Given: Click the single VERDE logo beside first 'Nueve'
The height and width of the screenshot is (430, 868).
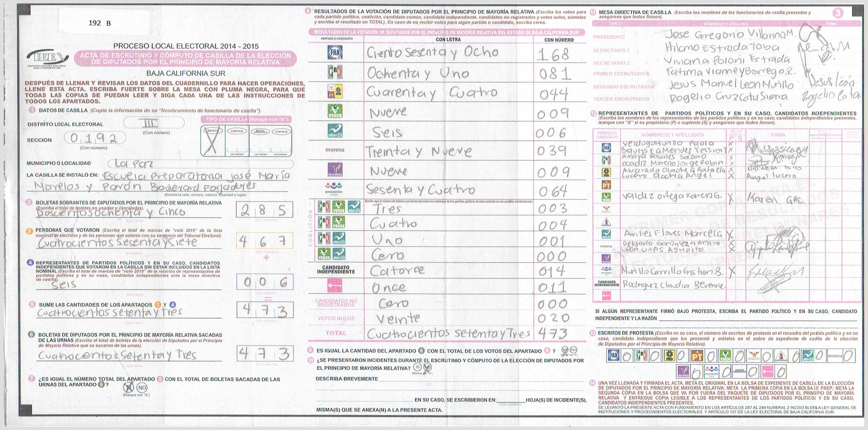Looking at the screenshot, I should pyautogui.click(x=335, y=111).
